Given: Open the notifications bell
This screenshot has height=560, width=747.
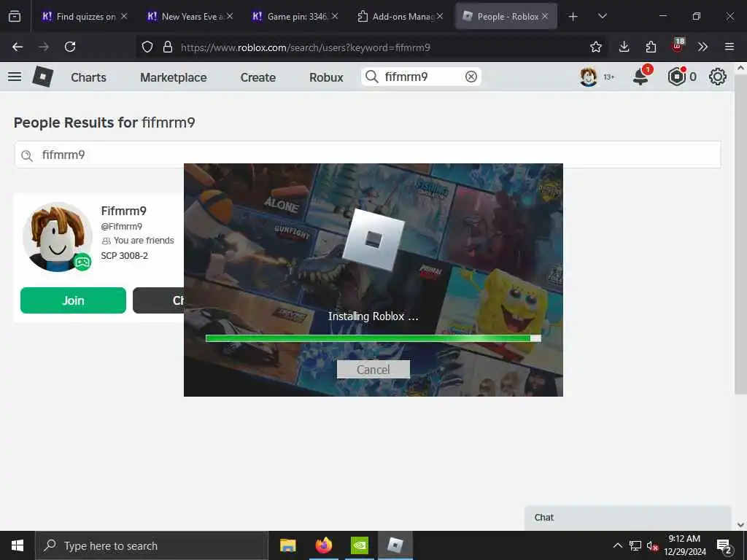Looking at the screenshot, I should click(x=640, y=76).
